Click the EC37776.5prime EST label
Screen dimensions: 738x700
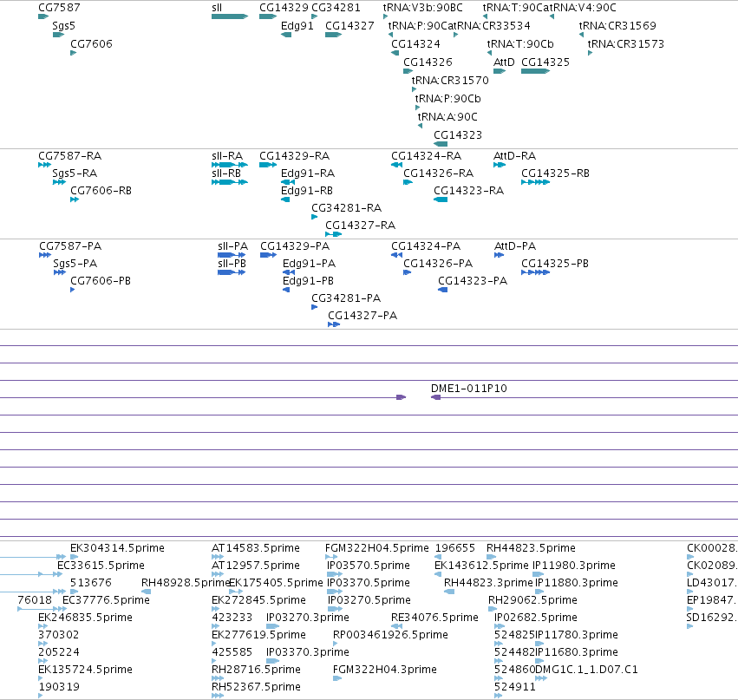[107, 600]
